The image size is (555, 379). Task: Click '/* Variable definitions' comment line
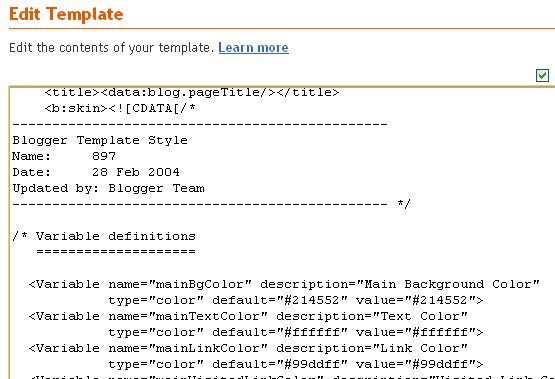(104, 236)
